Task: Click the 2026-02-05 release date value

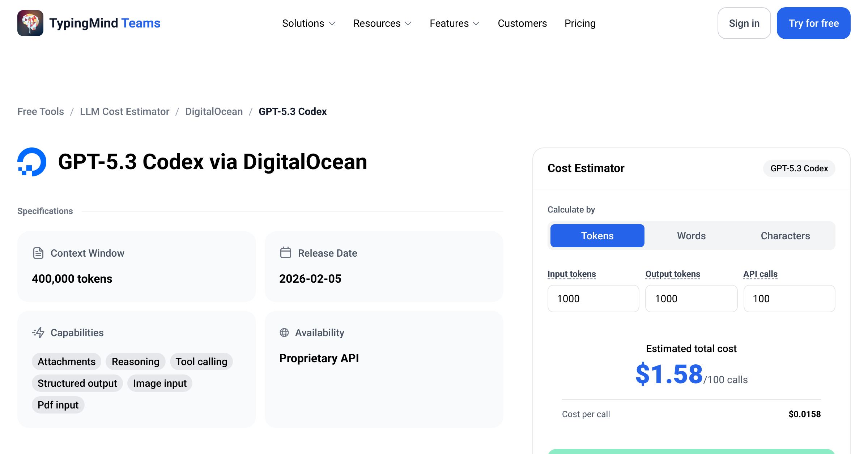Action: click(x=310, y=279)
